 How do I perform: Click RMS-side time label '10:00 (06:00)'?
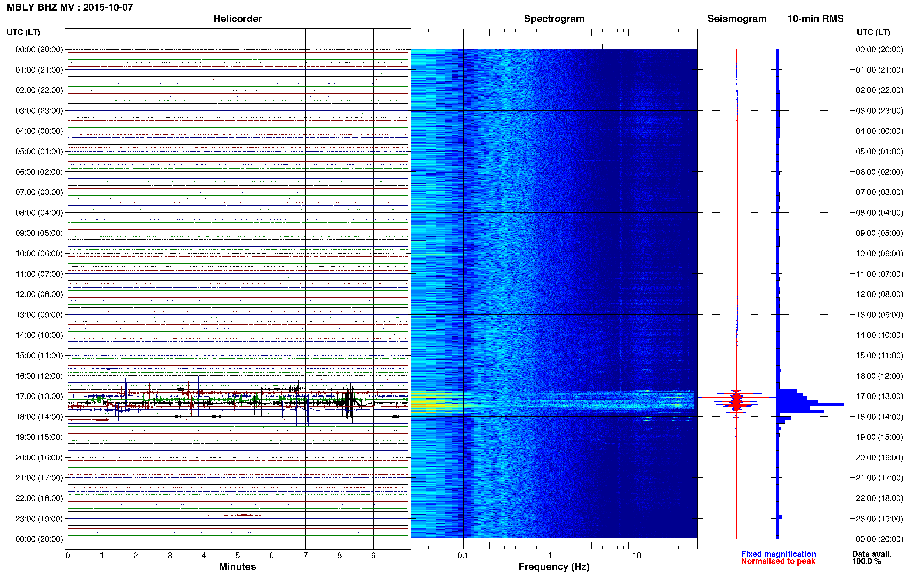tap(879, 253)
